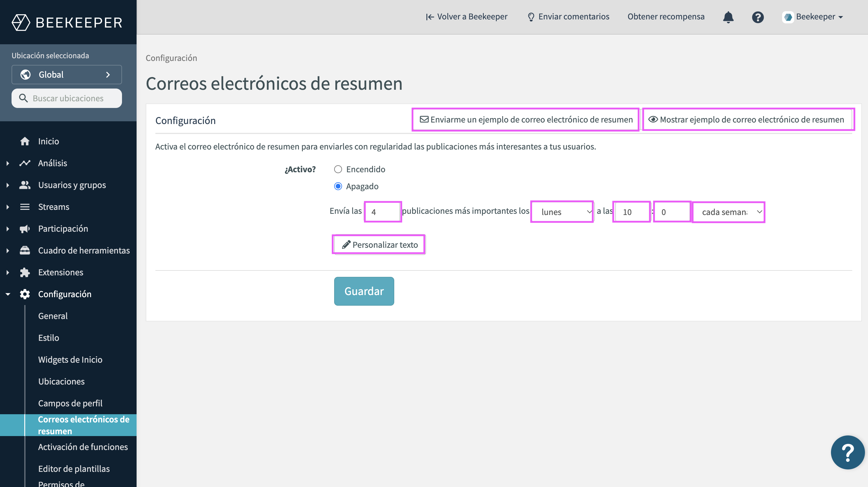The image size is (868, 487).
Task: Click the number of publications field
Action: coord(383,212)
